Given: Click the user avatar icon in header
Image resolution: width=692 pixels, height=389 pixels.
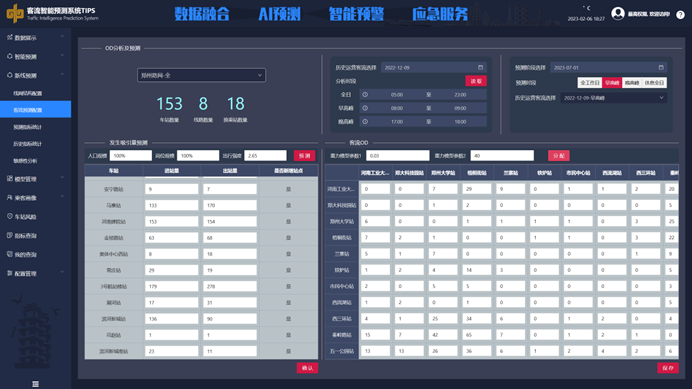Looking at the screenshot, I should click(x=618, y=13).
